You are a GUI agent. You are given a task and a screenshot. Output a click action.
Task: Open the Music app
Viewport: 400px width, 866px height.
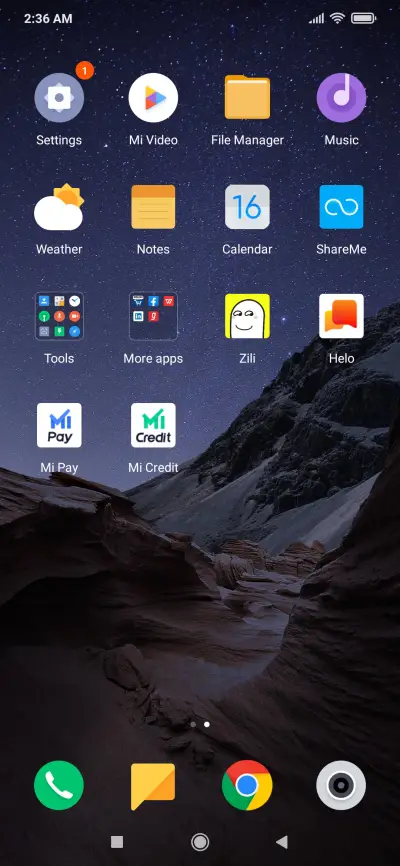[x=341, y=98]
